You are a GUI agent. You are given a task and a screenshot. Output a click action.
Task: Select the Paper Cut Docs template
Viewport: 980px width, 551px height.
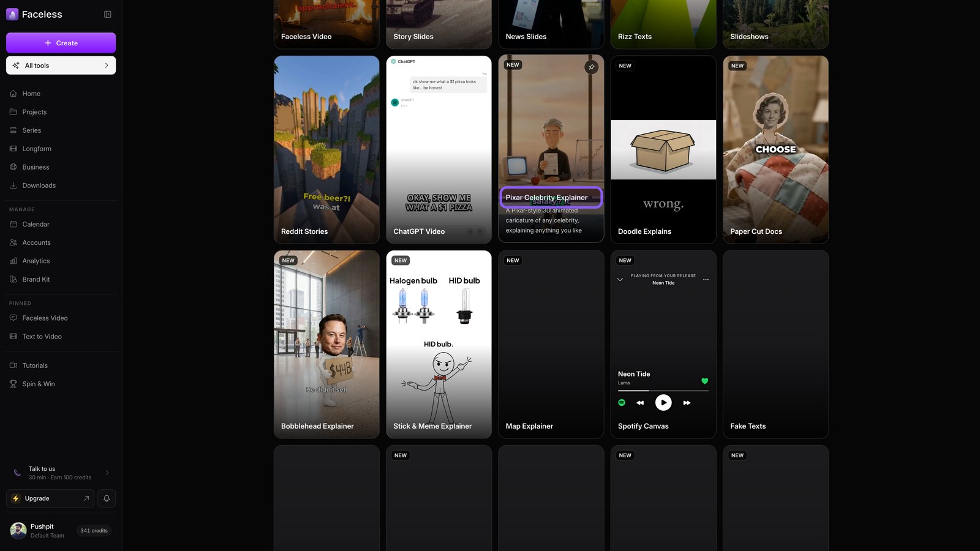point(775,149)
